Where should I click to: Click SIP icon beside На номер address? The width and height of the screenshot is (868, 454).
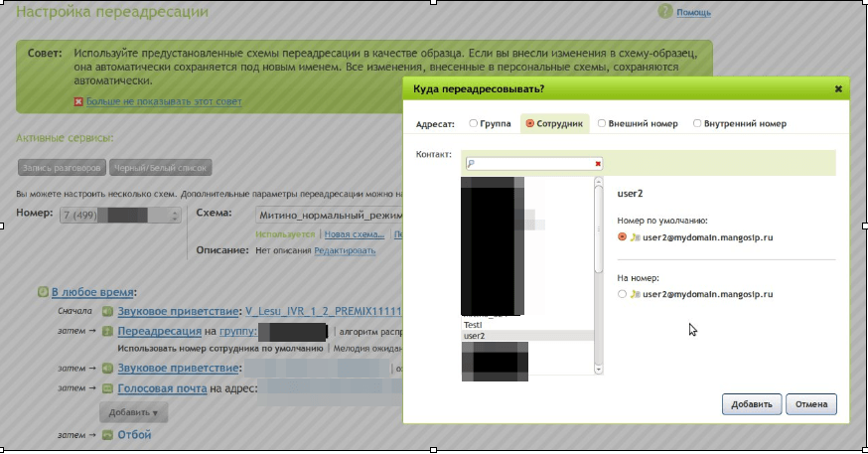pos(635,294)
